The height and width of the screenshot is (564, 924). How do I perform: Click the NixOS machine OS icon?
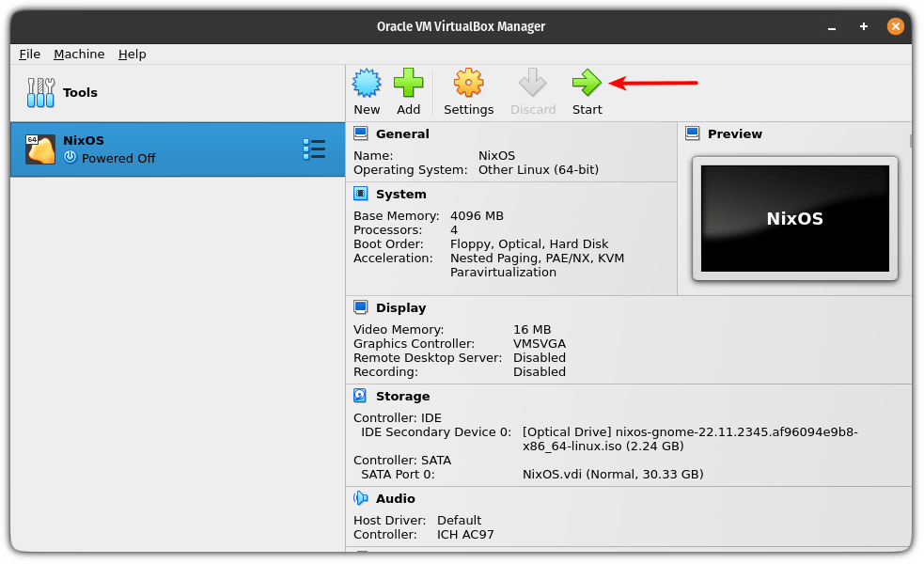40,149
